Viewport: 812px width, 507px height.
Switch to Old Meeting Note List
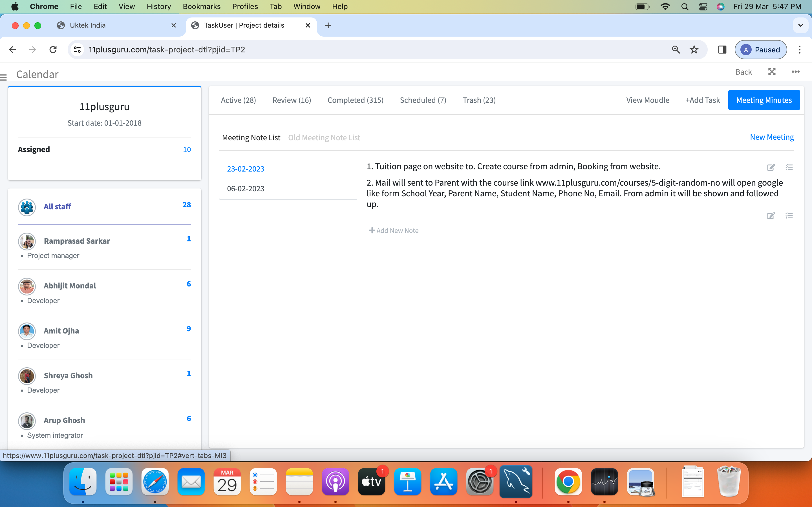(x=324, y=137)
